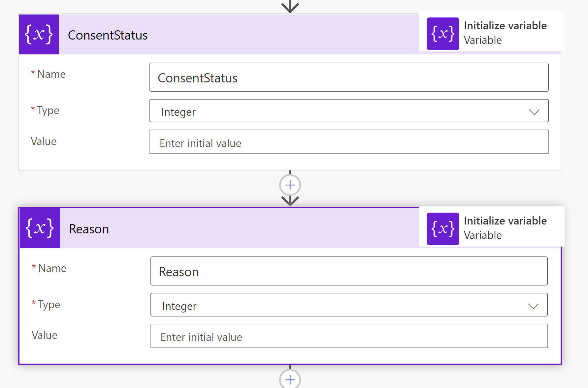588x388 pixels.
Task: Open the Type dropdown on ConsentStatus action
Action: tap(534, 112)
